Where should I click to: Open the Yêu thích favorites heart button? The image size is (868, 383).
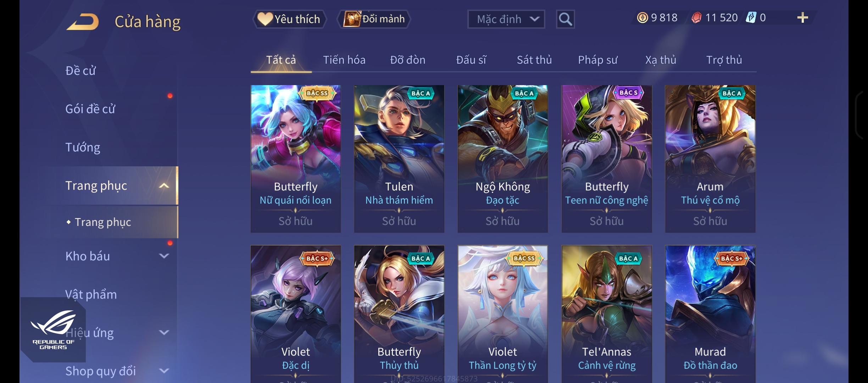pyautogui.click(x=289, y=19)
